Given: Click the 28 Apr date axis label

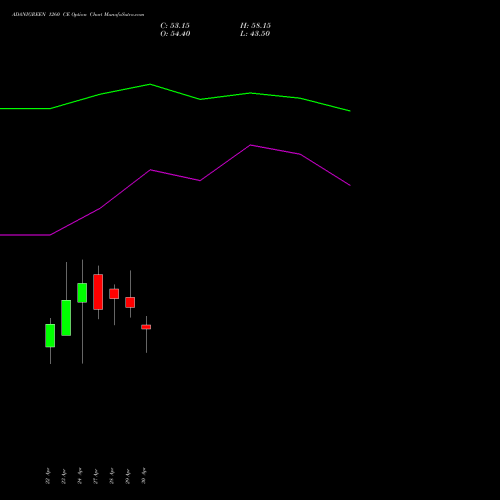Looking at the screenshot, I should 112,476.
